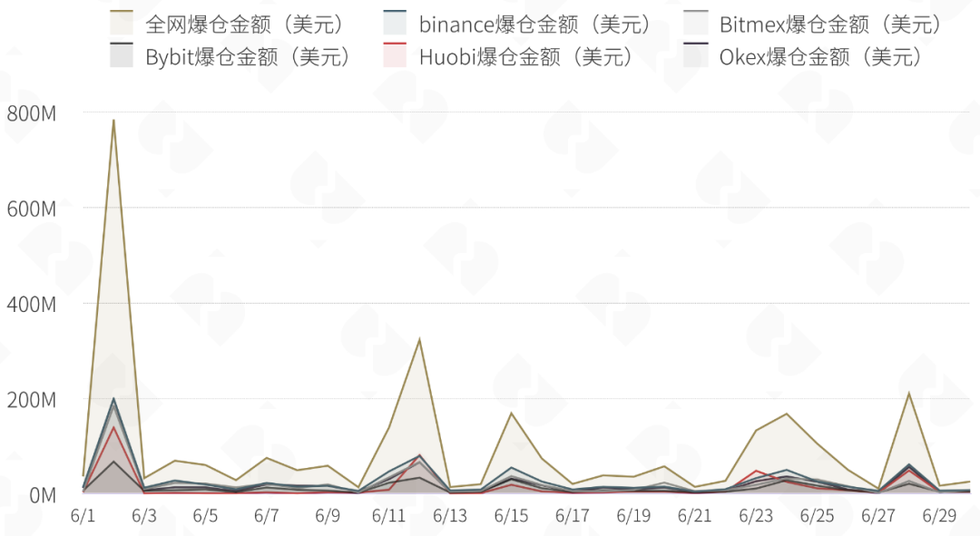
Task: Toggle the Bitmex爆仓金额 legend label
Action: [830, 24]
